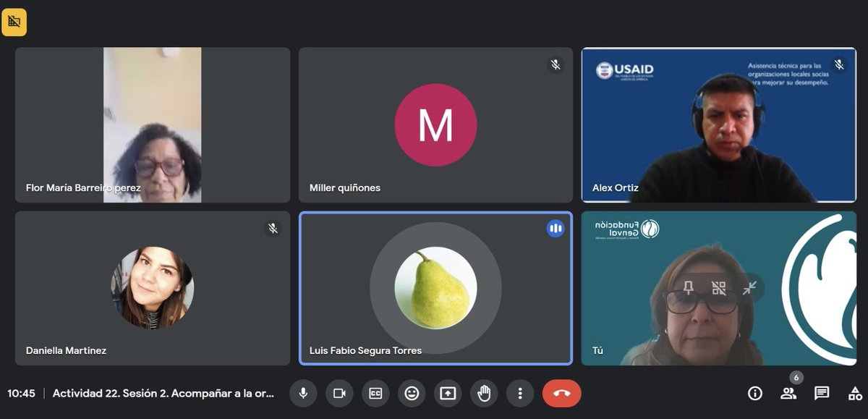Select Alex Ortiz video tile

pyautogui.click(x=719, y=124)
